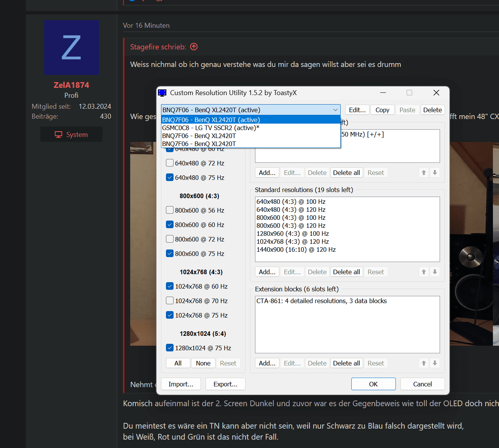Image resolution: width=499 pixels, height=448 pixels.
Task: Click down arrow under Standard resolutions list
Action: click(435, 272)
